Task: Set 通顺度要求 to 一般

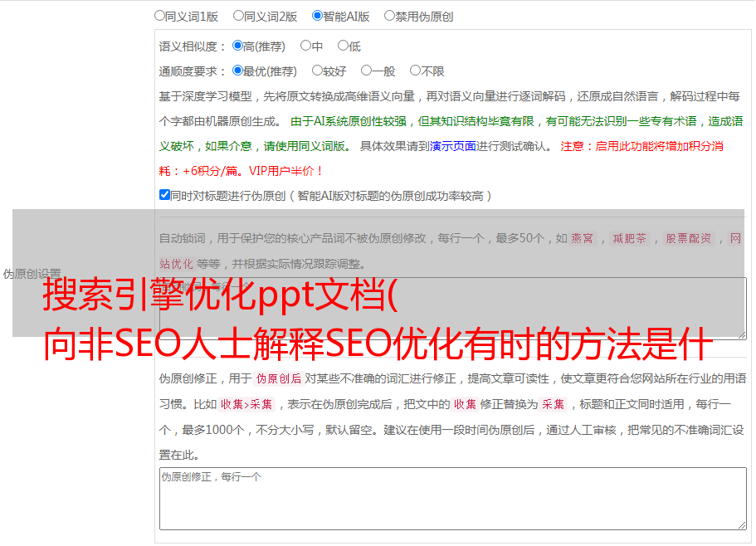Action: click(x=367, y=71)
